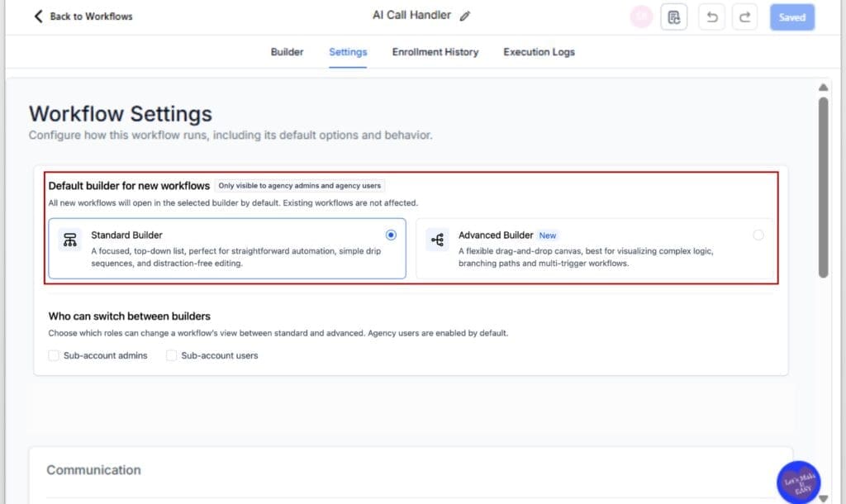The image size is (846, 504).
Task: Enable the Sub-account admins checkbox
Action: 54,355
